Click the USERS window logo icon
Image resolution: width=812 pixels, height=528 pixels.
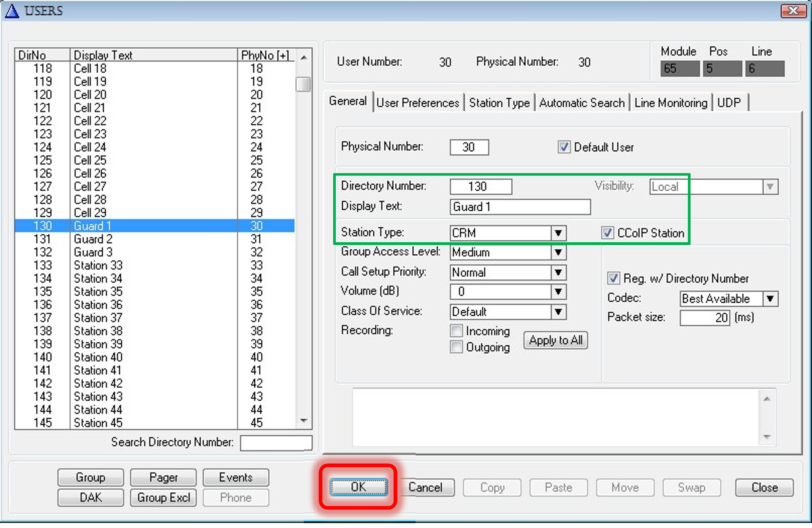pyautogui.click(x=12, y=11)
